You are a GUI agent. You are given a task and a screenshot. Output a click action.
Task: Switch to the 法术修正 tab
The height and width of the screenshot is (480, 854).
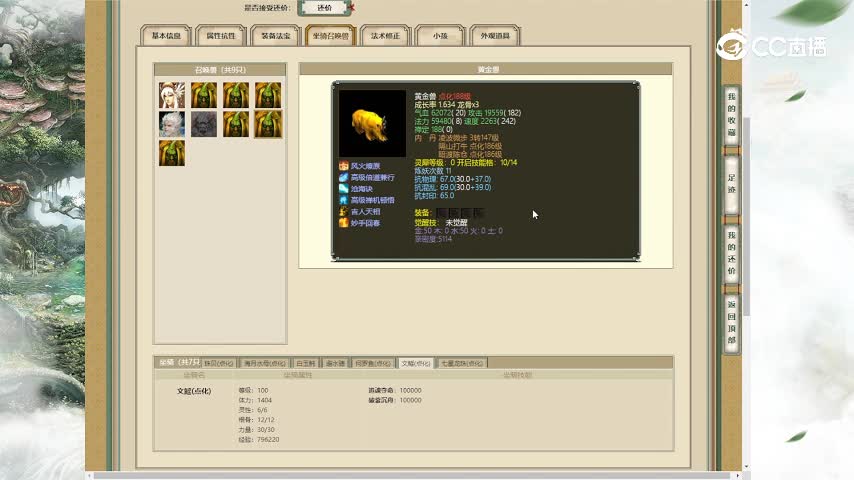point(385,36)
